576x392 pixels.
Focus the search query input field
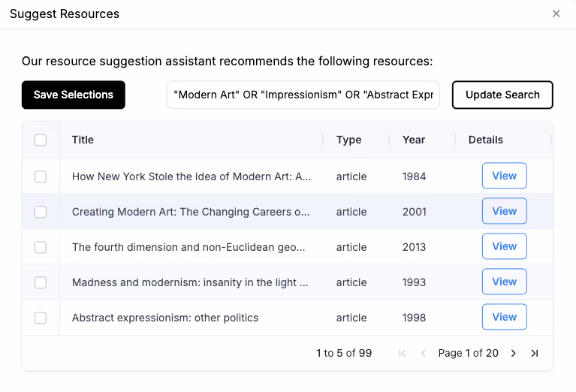tap(303, 95)
